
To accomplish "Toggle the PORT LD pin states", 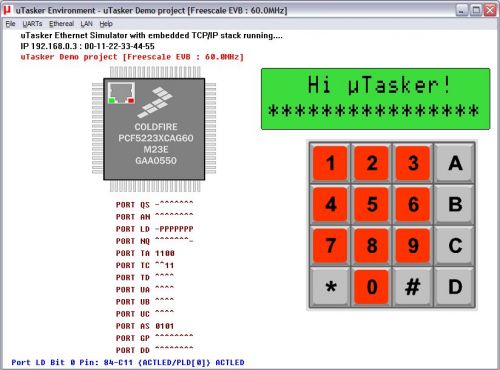I will coord(174,229).
